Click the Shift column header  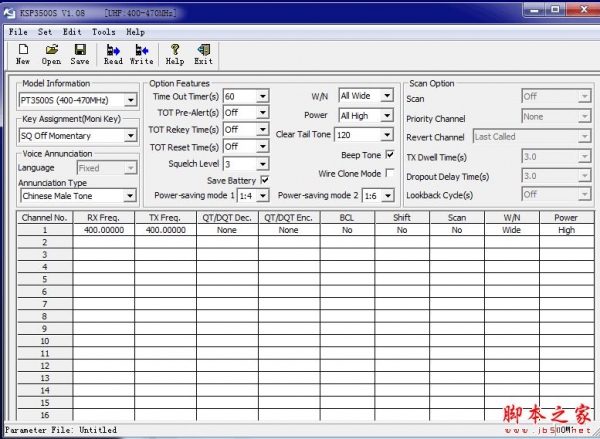coord(402,218)
